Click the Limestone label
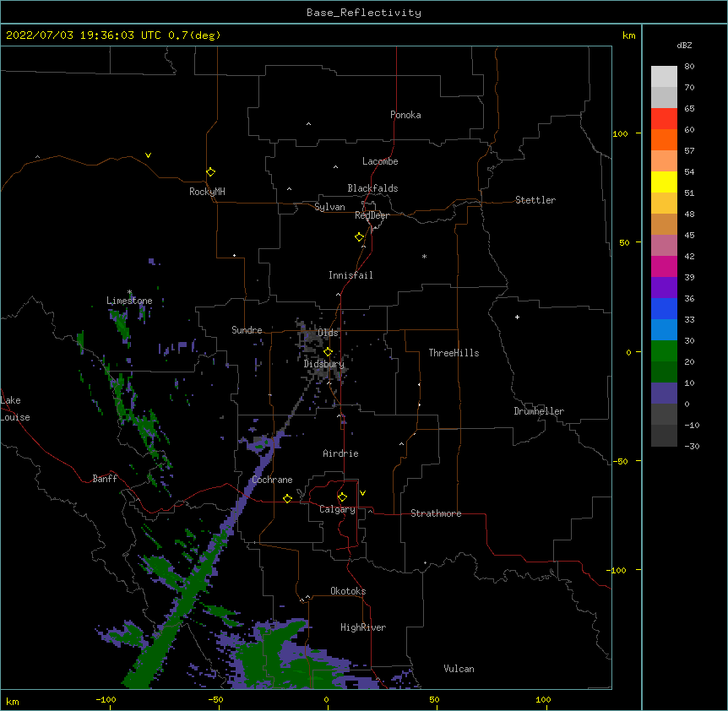 coord(129,301)
